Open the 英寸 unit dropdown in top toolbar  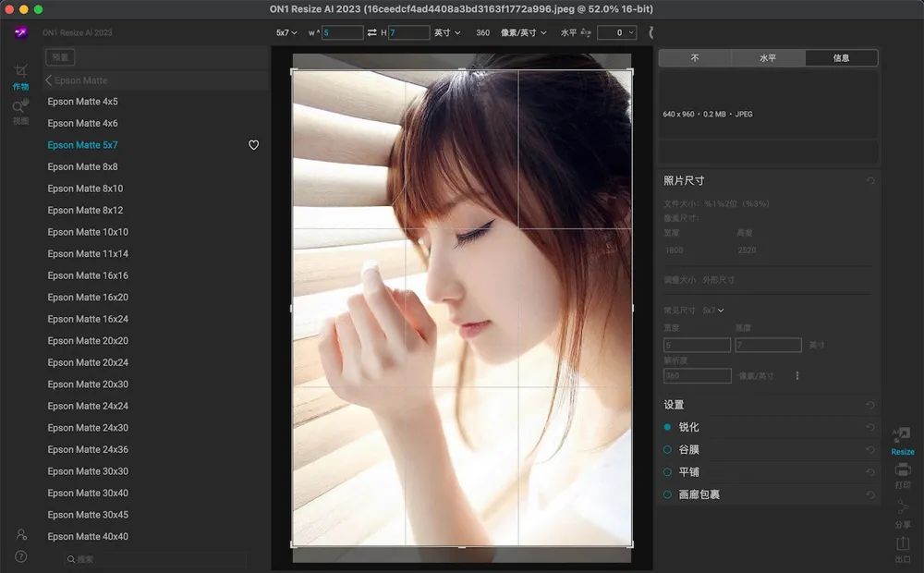447,32
